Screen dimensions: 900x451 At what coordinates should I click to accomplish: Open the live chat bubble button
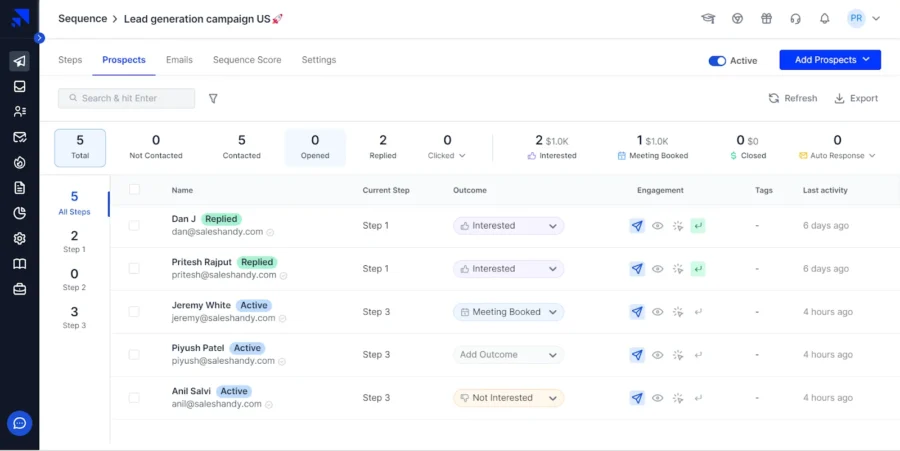(x=20, y=423)
